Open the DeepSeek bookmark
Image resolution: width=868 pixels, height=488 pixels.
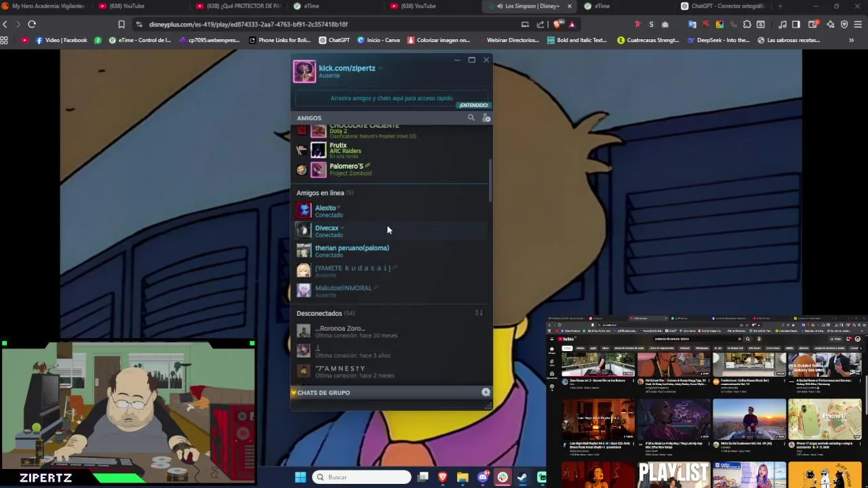[718, 40]
